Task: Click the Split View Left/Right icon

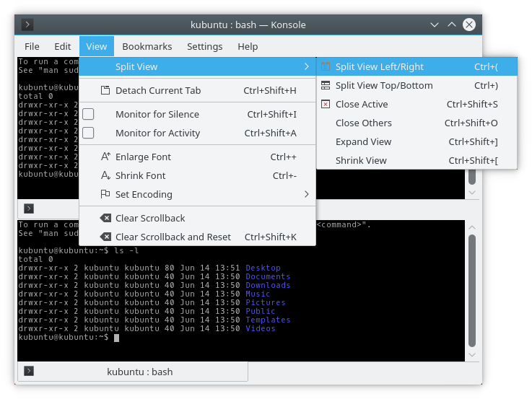Action: [326, 66]
